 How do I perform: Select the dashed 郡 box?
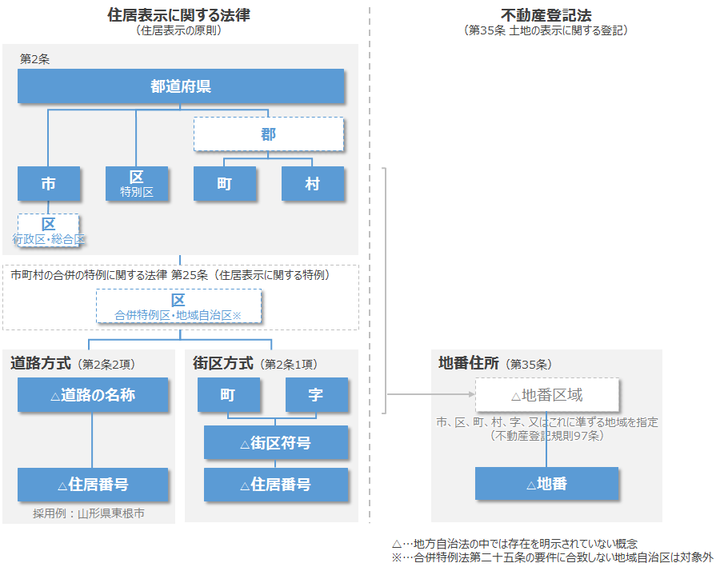pyautogui.click(x=268, y=134)
